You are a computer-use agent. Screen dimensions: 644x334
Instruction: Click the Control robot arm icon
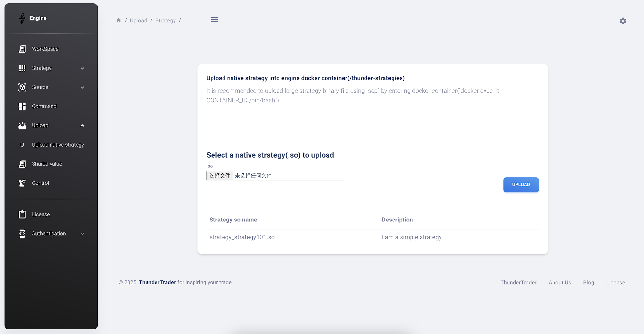(x=22, y=183)
